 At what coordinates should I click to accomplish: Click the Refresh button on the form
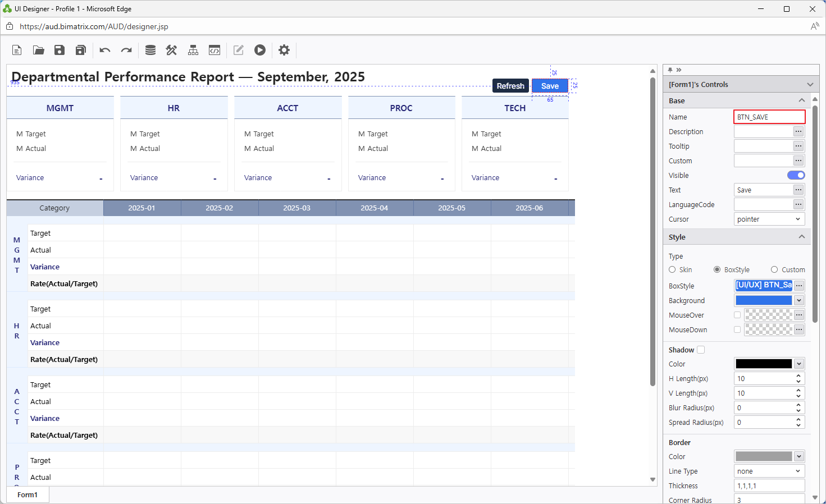coord(510,86)
